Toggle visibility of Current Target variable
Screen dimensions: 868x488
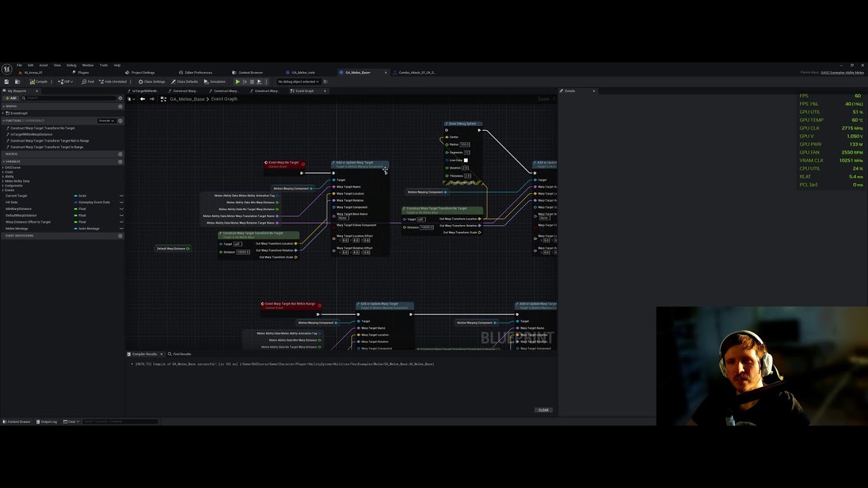121,196
